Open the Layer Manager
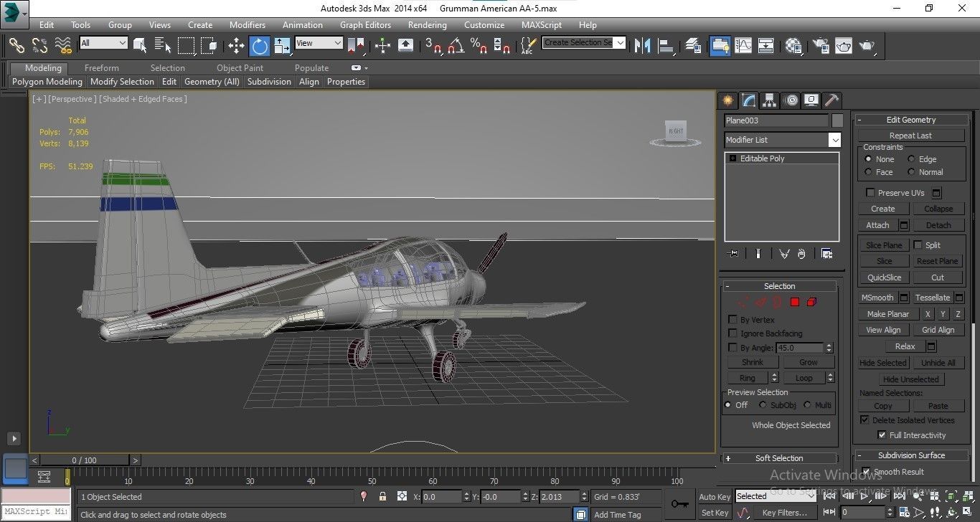 [693, 45]
